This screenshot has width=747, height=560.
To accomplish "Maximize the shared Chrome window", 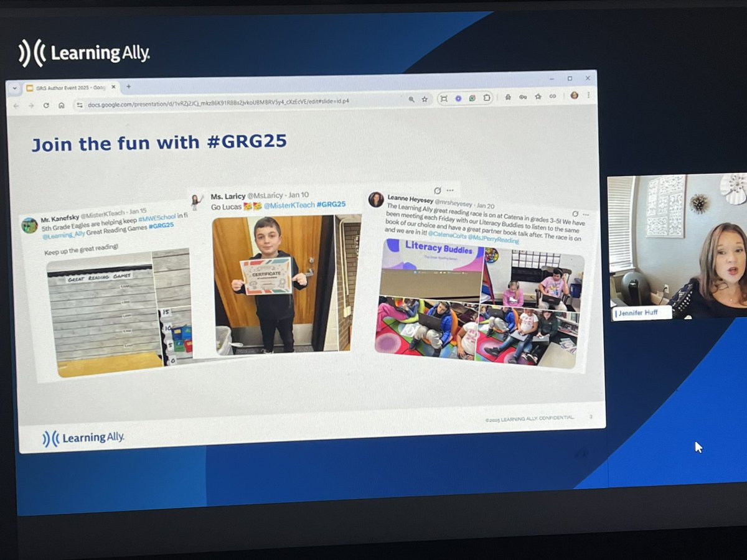I will [570, 79].
